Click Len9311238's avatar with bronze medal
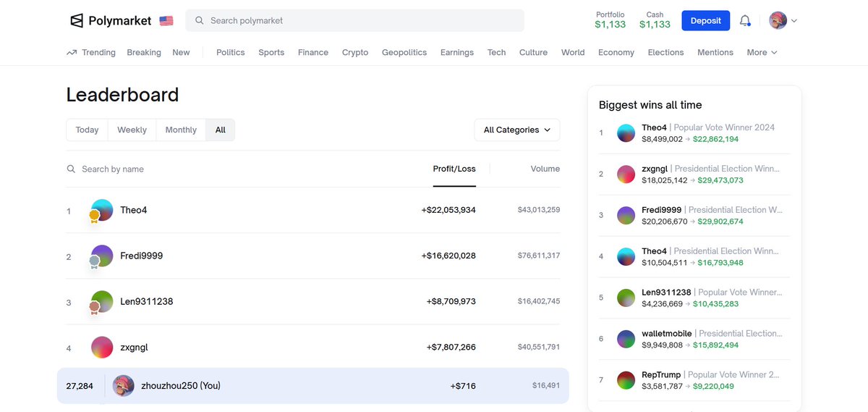Viewport: 868px width, 412px height. click(102, 301)
